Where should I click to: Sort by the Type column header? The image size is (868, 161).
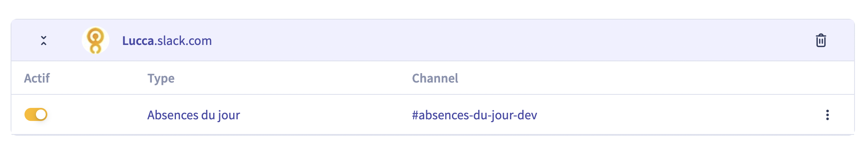[161, 78]
